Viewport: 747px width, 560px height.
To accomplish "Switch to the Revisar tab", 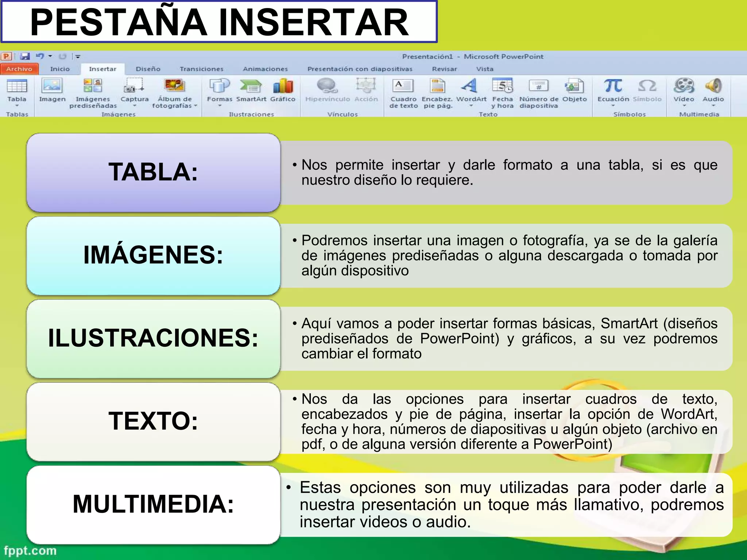I will click(444, 69).
